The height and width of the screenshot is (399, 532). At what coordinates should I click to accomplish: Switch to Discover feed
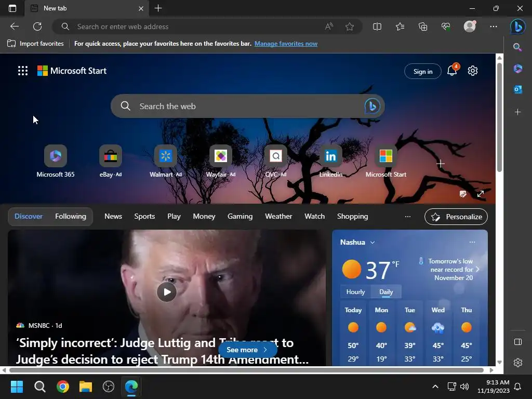29,217
